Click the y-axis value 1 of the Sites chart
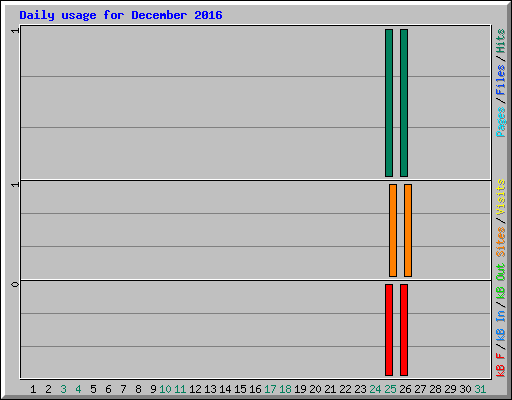 [x=15, y=184]
